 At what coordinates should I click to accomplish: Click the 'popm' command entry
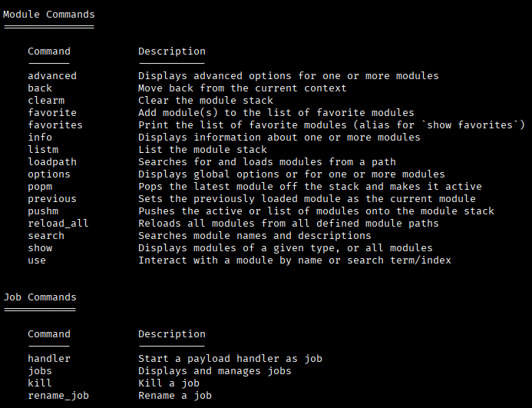pos(40,187)
